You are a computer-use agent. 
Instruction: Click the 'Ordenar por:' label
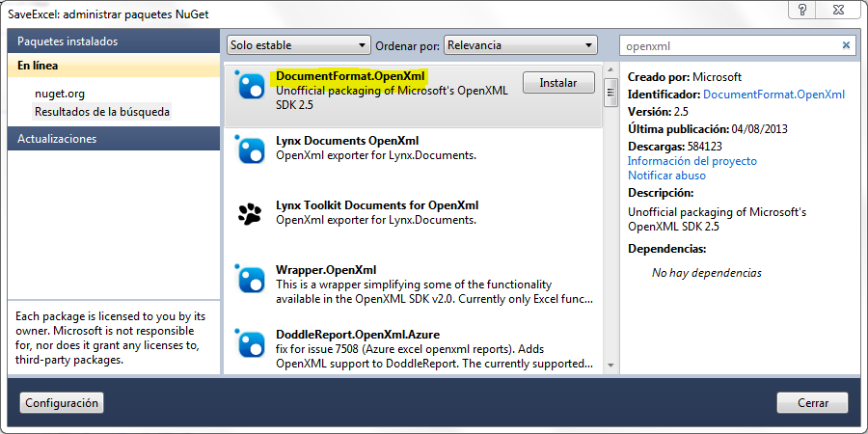pyautogui.click(x=407, y=46)
